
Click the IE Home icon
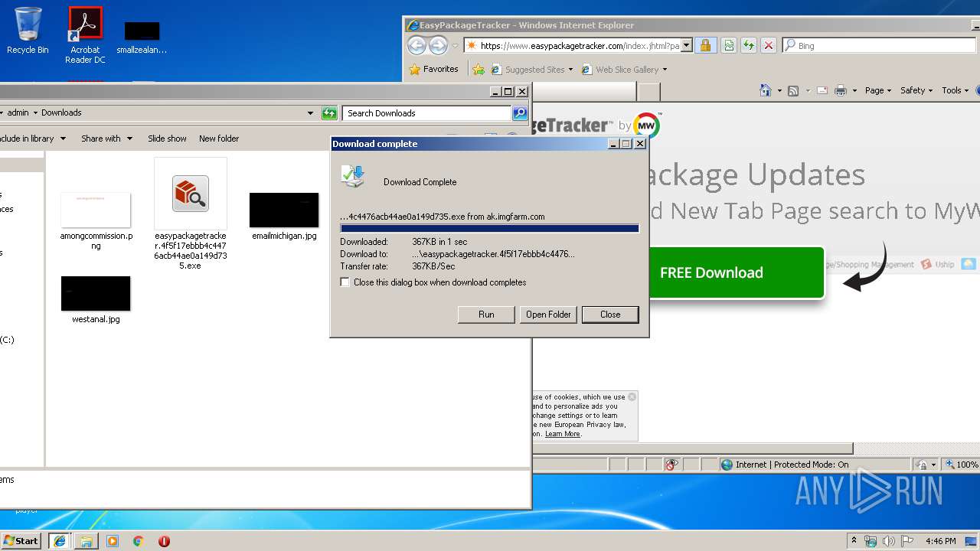coord(765,90)
